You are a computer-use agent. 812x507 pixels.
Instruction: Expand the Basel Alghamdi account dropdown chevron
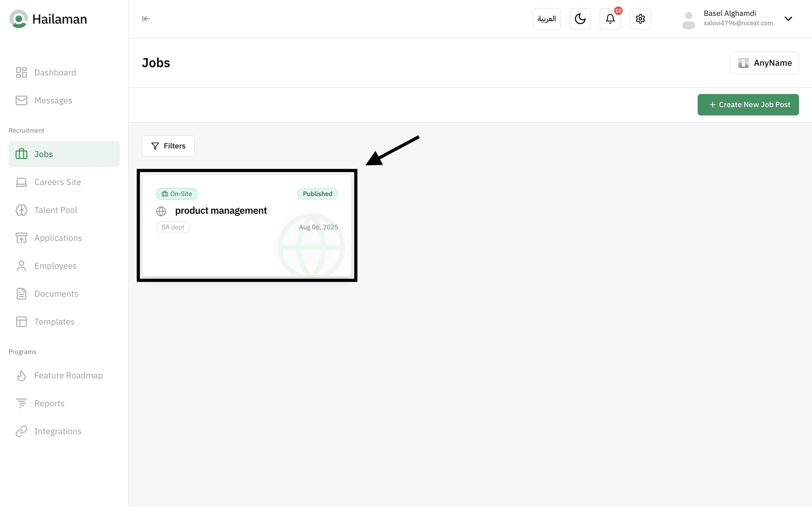[x=788, y=19]
